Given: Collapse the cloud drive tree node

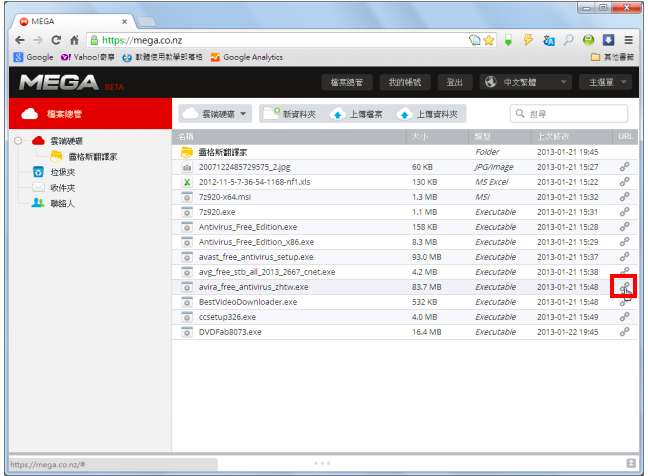Looking at the screenshot, I should 18,140.
